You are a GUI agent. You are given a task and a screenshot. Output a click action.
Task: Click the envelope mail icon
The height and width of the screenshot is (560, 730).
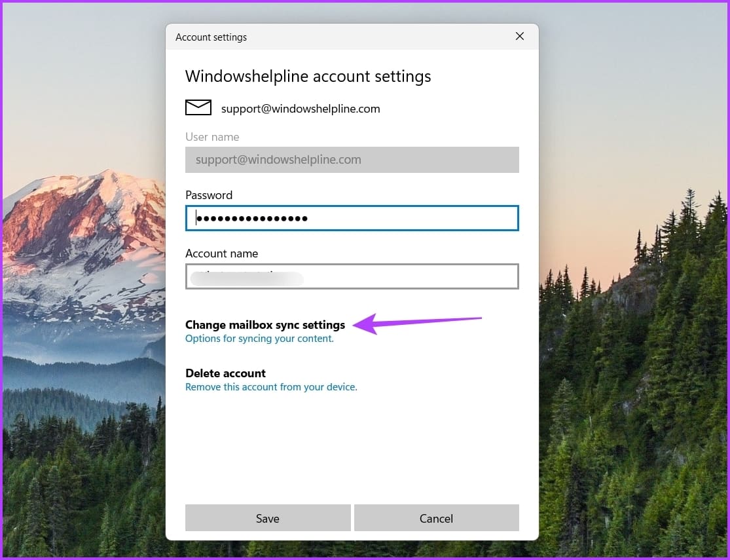point(198,107)
